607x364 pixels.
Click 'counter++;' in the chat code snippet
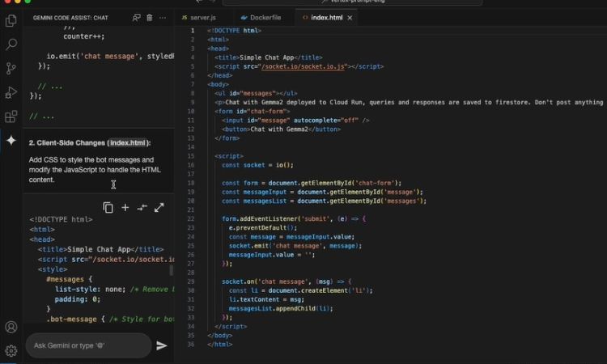pos(83,36)
